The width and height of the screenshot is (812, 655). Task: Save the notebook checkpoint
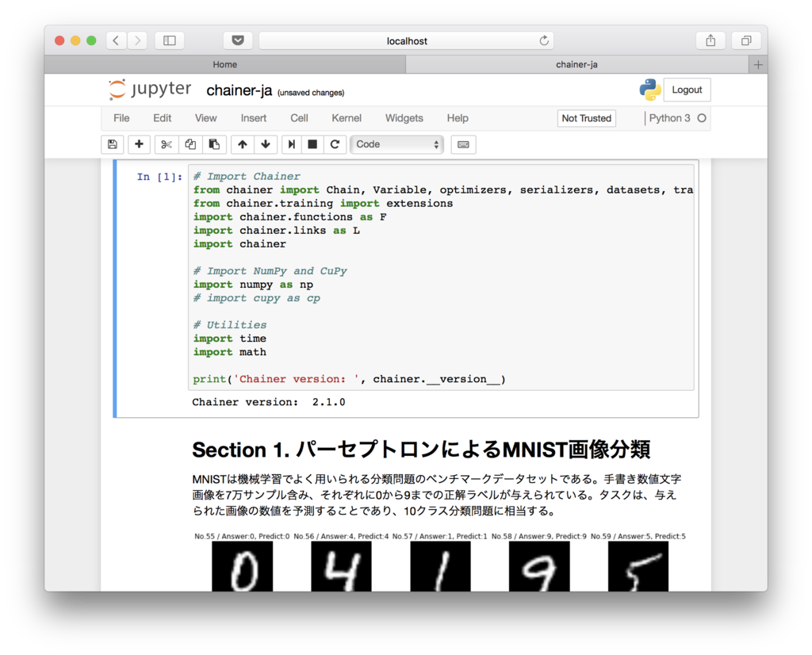[x=112, y=144]
